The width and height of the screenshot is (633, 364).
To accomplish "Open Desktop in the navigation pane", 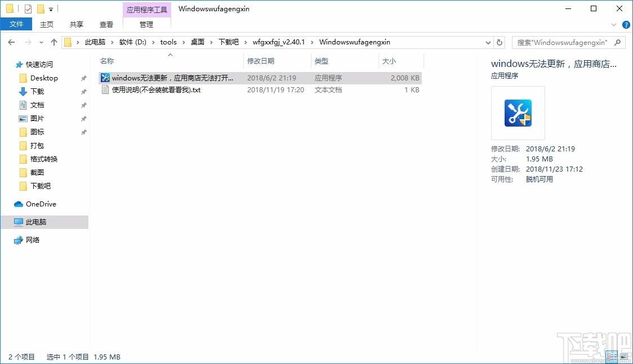I will [44, 78].
